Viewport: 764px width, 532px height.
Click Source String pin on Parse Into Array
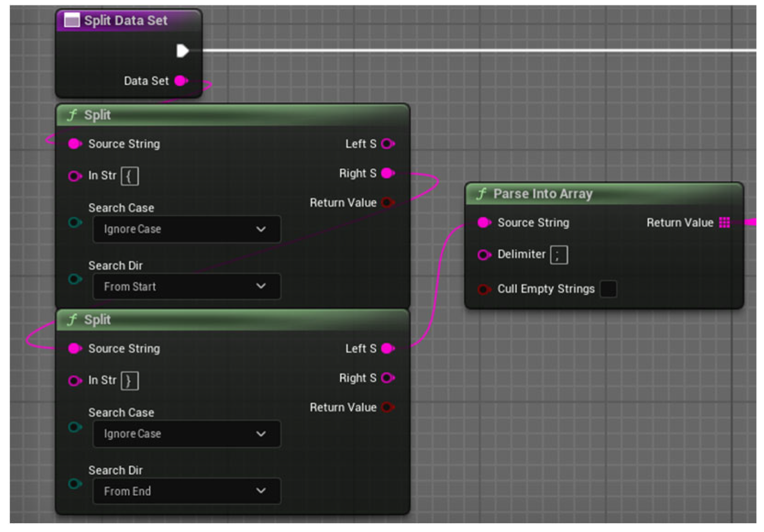[484, 223]
